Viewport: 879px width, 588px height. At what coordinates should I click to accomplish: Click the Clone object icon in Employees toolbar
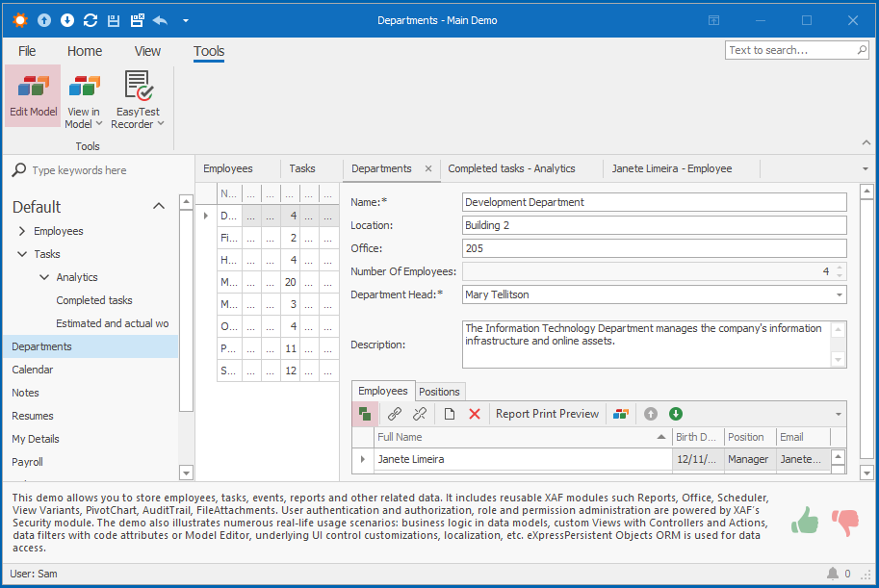click(365, 414)
